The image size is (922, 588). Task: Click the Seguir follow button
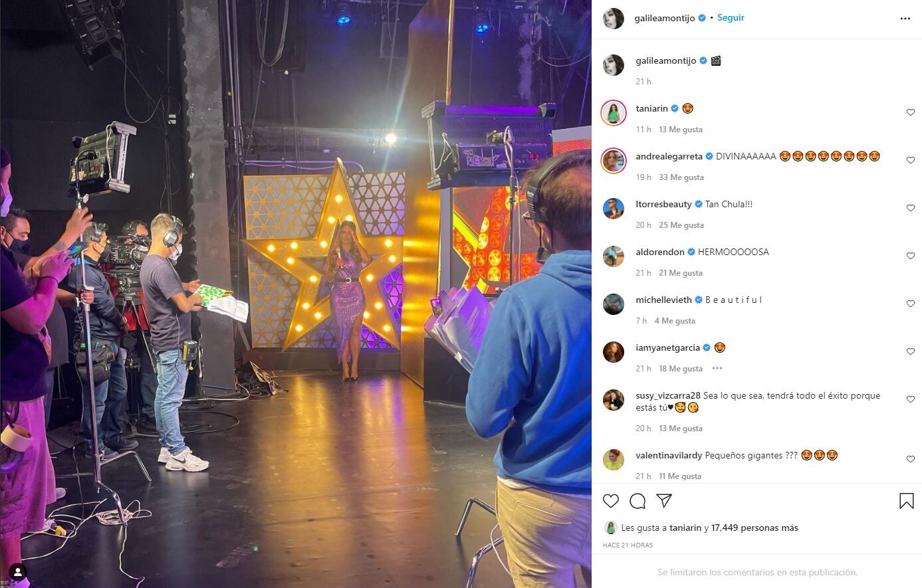[x=731, y=18]
